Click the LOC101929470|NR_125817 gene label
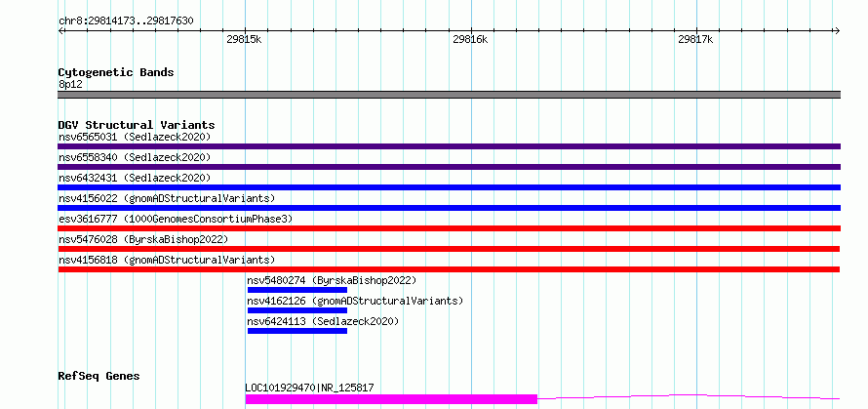 tap(309, 388)
